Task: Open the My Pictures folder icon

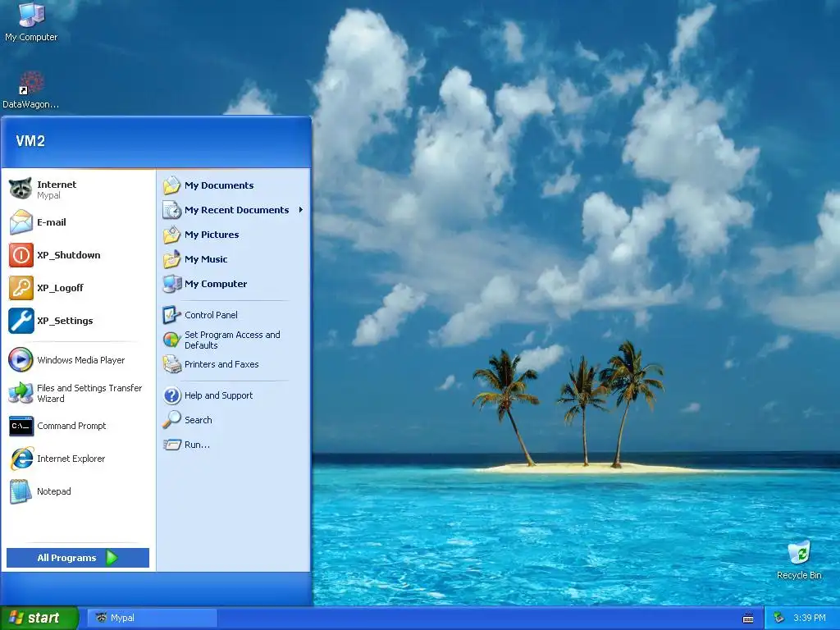Action: tap(172, 235)
